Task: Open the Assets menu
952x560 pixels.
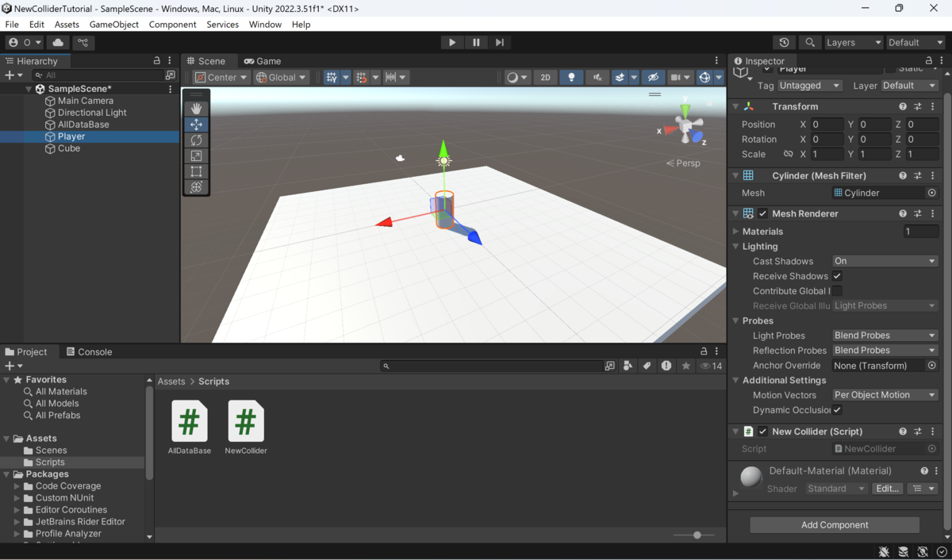Action: [67, 25]
